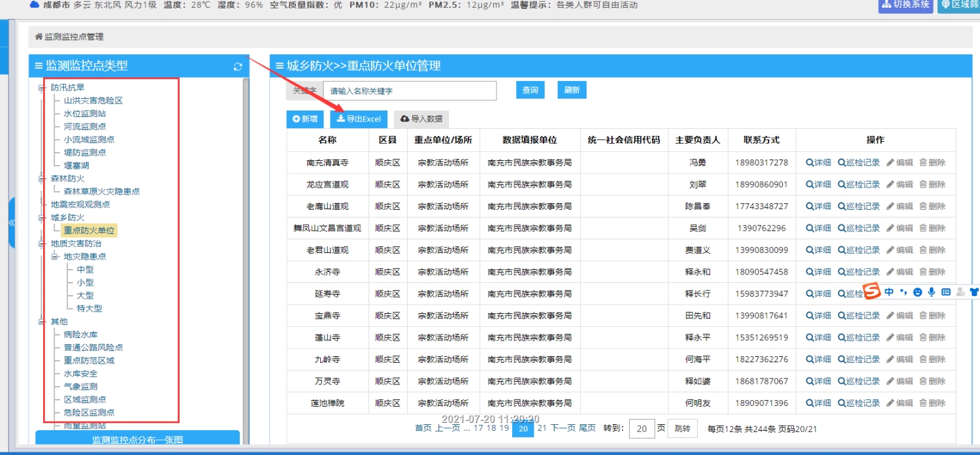This screenshot has height=455, width=980.
Task: Open 巡检记录 for 龙应宫道观 row
Action: 858,184
